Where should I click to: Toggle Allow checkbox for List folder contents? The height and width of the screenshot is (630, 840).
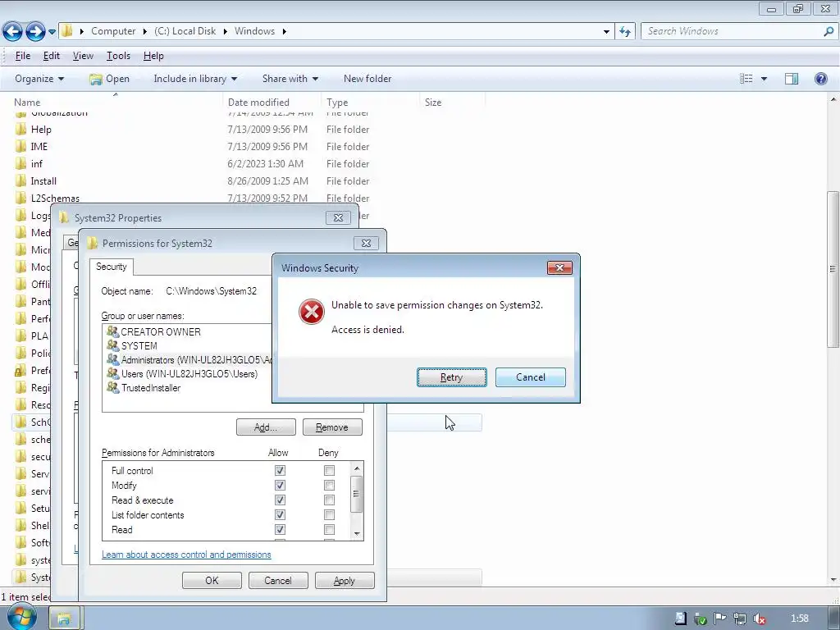[x=280, y=515]
